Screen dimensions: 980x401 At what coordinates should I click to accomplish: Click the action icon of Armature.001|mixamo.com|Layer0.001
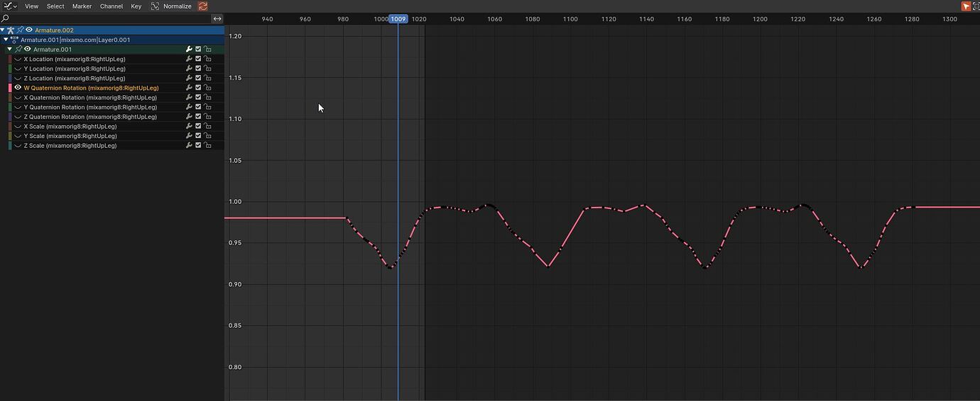pos(15,40)
